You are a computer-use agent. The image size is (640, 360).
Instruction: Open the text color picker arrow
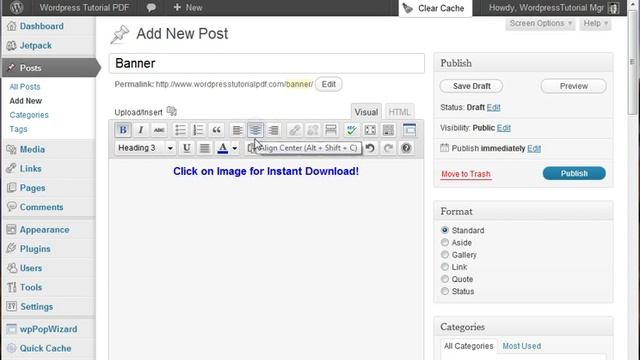pos(235,148)
